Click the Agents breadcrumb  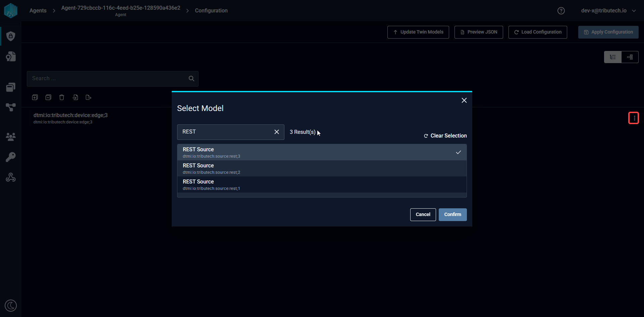[x=38, y=11]
